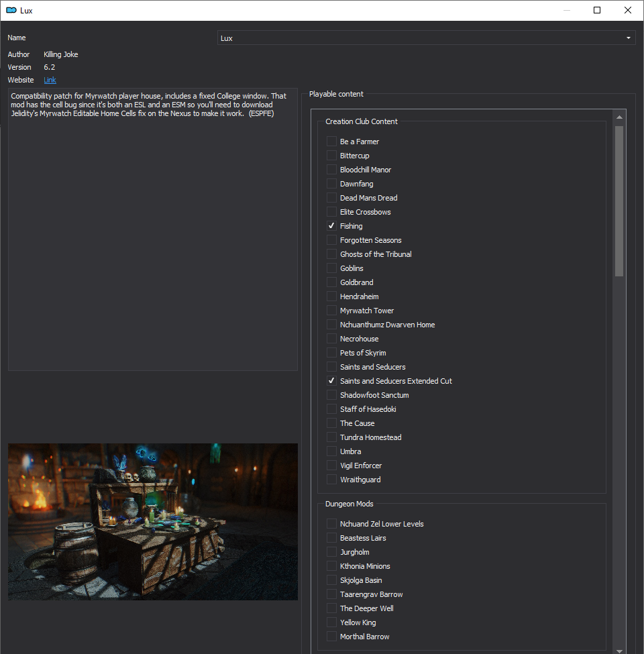
Task: Check Shadowfoot Sanctum
Action: (x=331, y=395)
